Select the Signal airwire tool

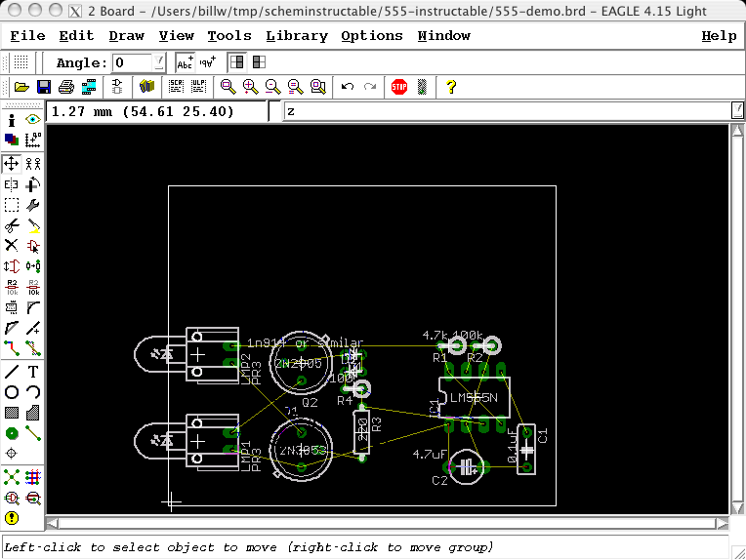coord(33,433)
